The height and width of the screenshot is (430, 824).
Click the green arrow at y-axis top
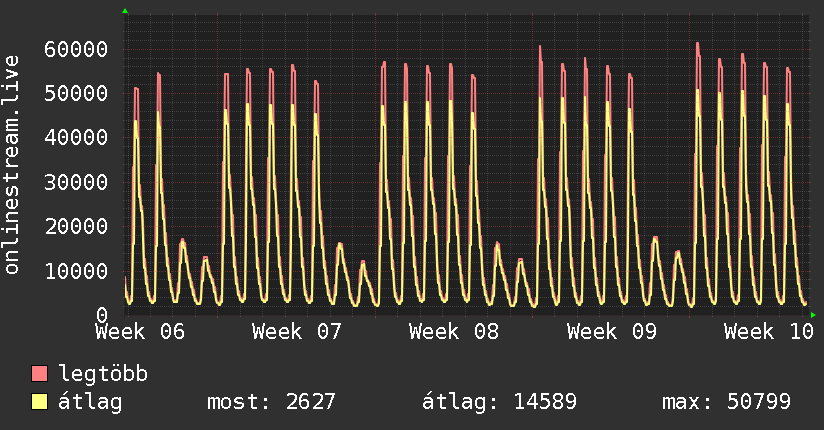(x=125, y=11)
